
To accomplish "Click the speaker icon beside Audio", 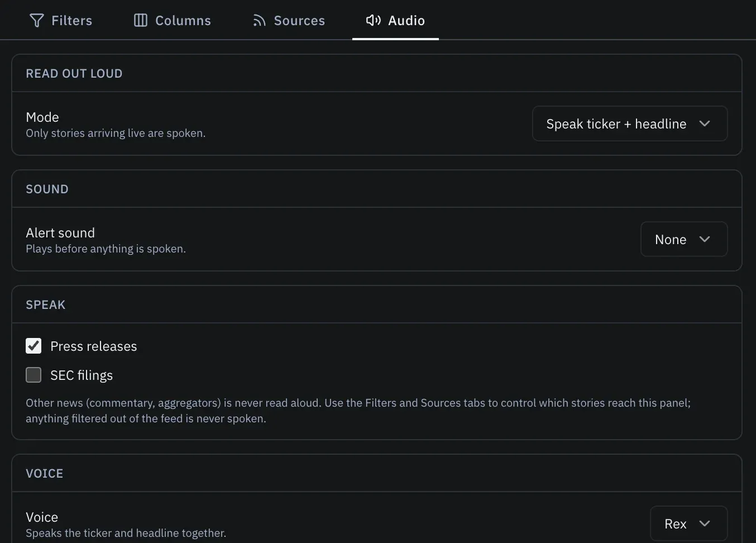I will (x=374, y=21).
